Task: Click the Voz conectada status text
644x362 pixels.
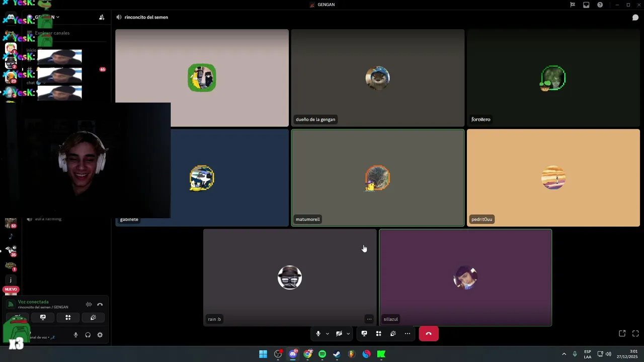Action: (x=33, y=302)
